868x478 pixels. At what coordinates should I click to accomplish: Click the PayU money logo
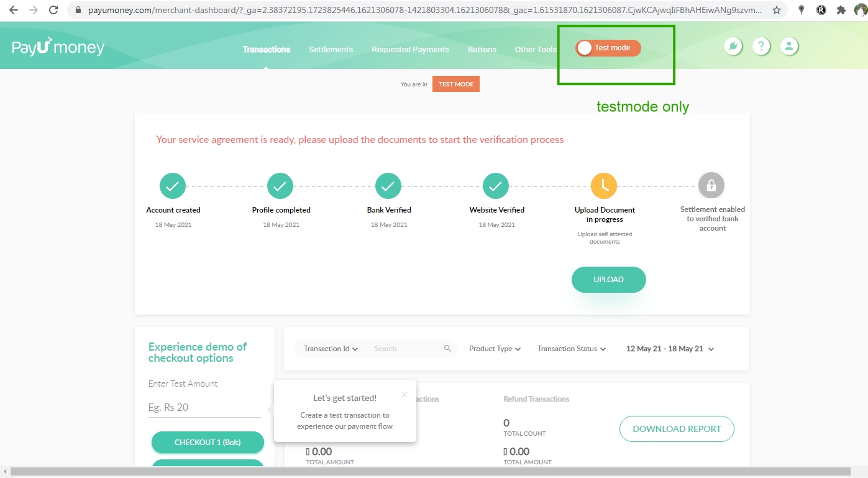(58, 47)
